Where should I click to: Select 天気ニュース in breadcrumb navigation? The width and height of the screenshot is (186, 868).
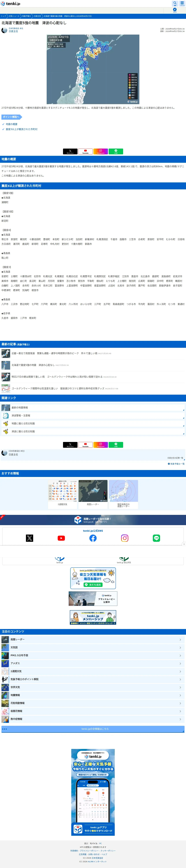(x=14, y=16)
